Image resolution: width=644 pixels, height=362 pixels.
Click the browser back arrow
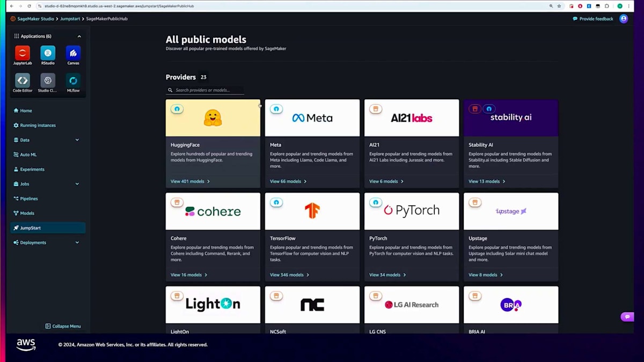pos(12,6)
